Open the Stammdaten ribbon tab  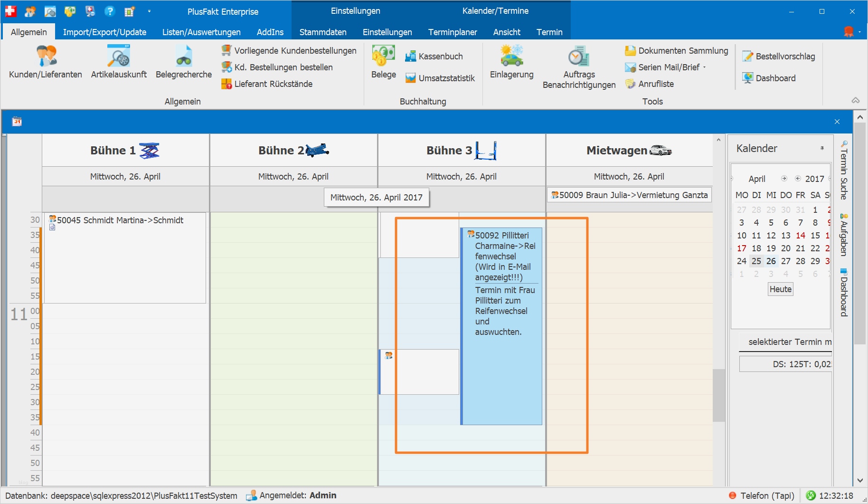(x=323, y=32)
